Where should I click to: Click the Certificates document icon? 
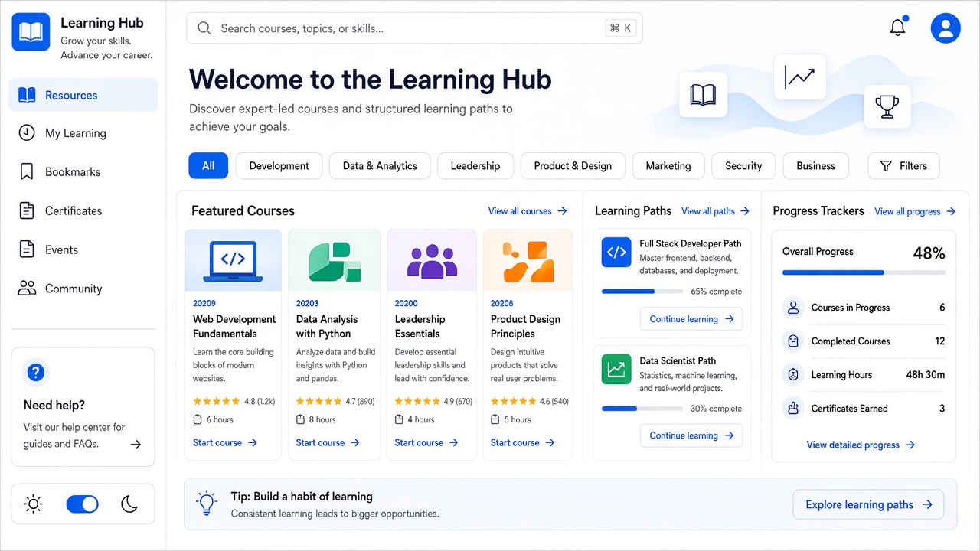click(x=27, y=210)
